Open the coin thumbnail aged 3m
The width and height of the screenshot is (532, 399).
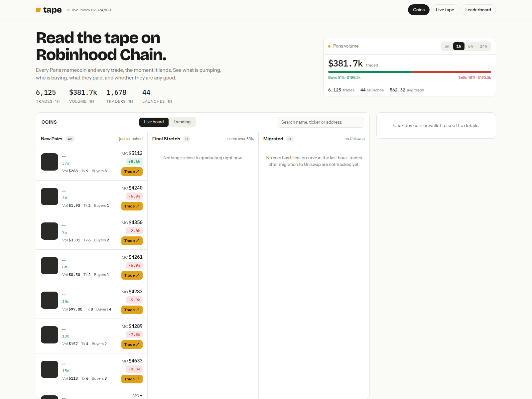[x=50, y=197]
